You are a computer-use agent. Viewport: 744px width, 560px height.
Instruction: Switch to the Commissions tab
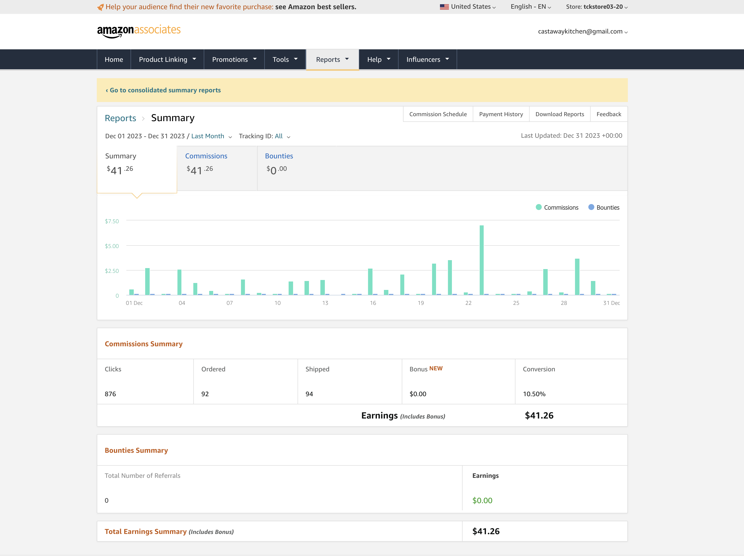tap(217, 168)
